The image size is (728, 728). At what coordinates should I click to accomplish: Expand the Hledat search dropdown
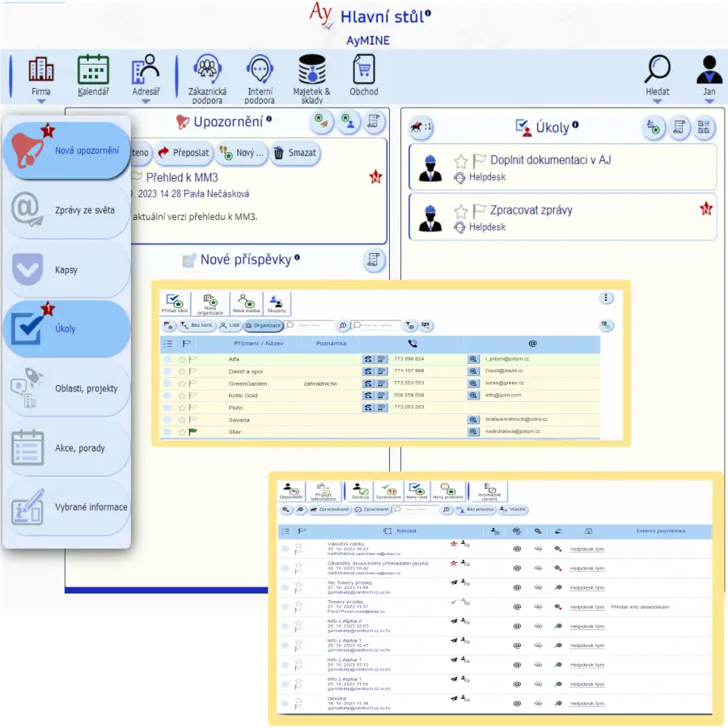(657, 102)
